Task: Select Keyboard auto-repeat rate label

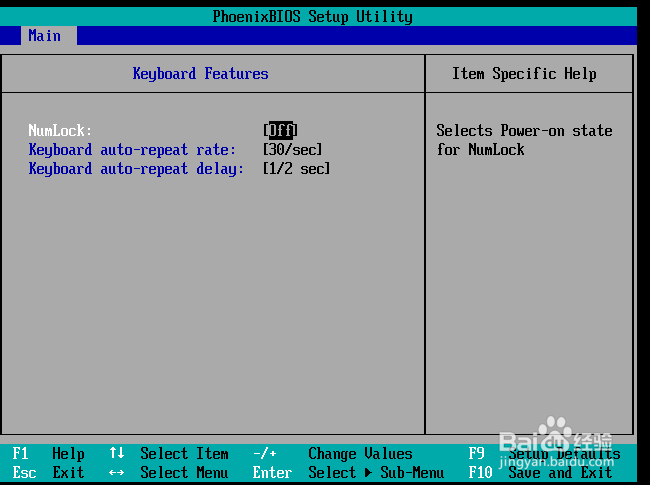Action: click(132, 150)
